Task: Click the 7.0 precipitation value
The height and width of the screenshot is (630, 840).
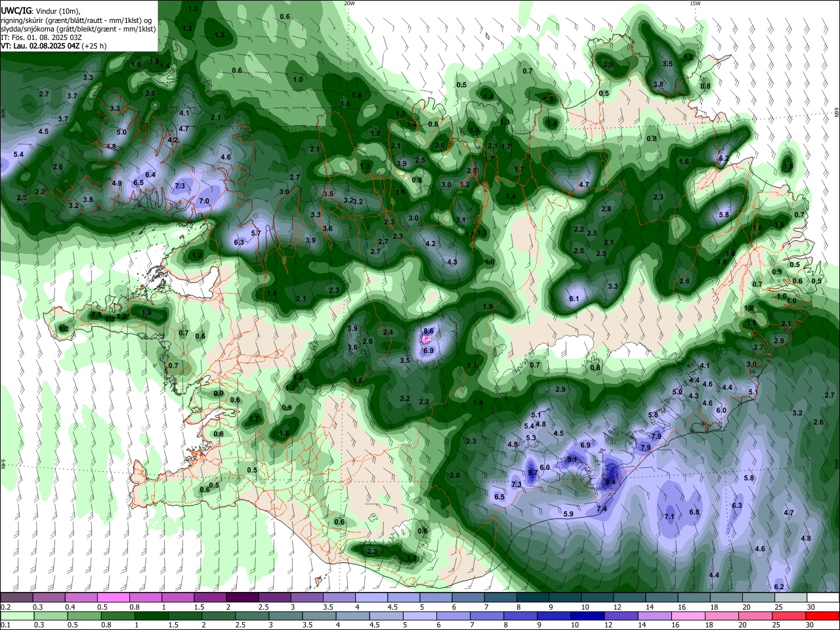Action: [x=204, y=201]
